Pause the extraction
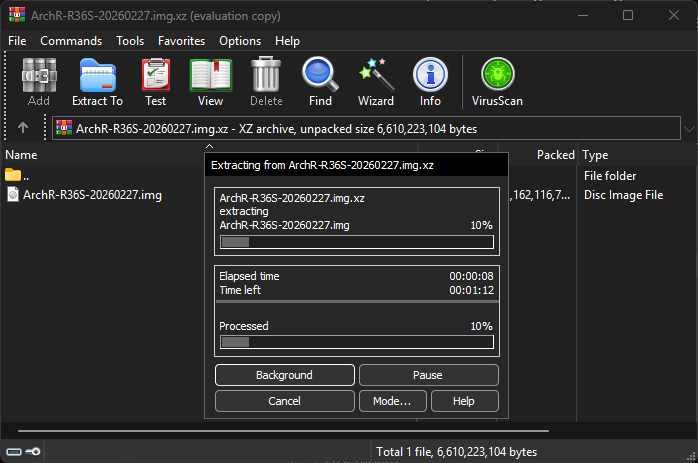Viewport: 698px width, 463px height. coord(428,375)
